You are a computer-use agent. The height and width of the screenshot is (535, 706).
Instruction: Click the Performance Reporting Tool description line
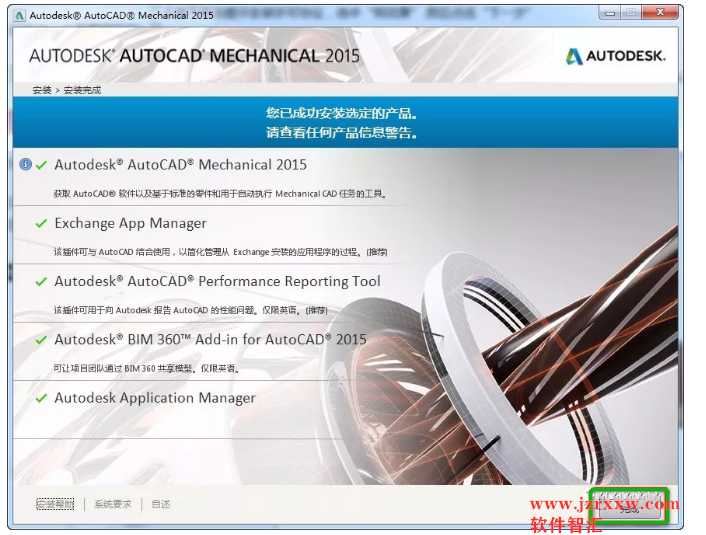[x=190, y=310]
